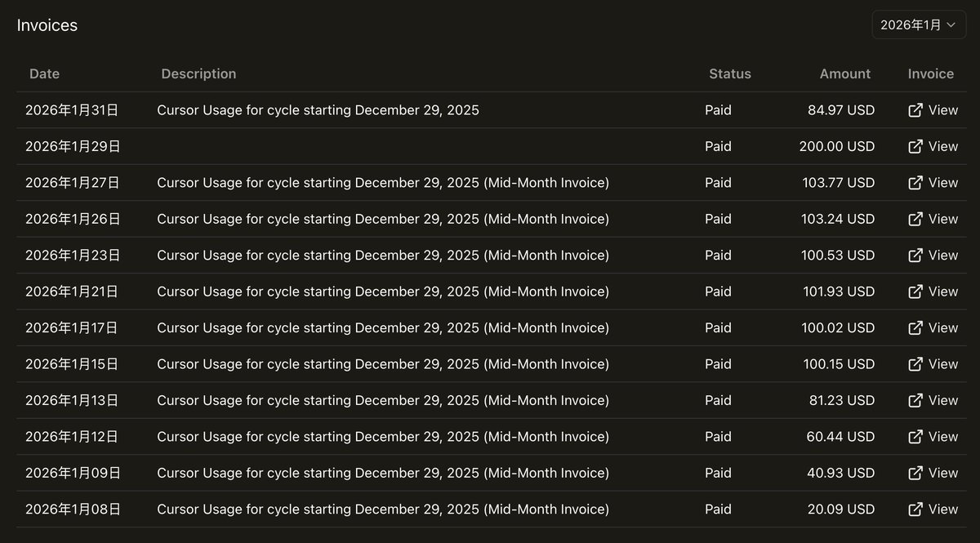Select the 2026年1月23日 date cell
Screen dimensions: 980x543
(x=73, y=255)
